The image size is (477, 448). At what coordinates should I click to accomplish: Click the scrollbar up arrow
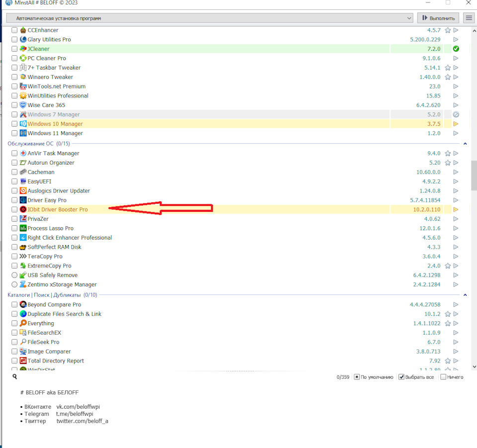(x=474, y=31)
